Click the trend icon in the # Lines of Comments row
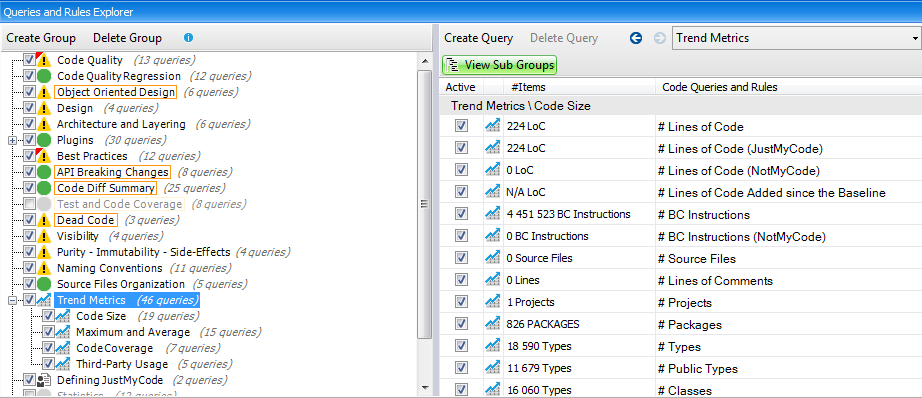 pyautogui.click(x=492, y=280)
